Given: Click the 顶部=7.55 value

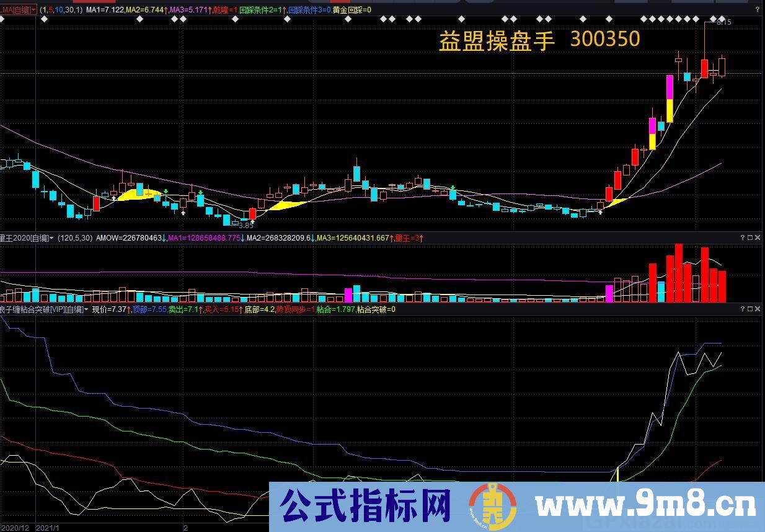Looking at the screenshot, I should (x=149, y=309).
